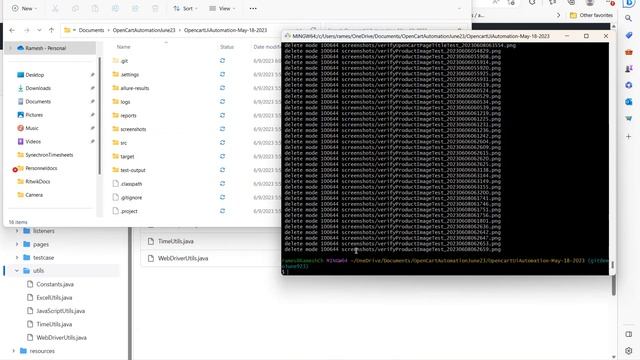640x360 pixels.
Task: Click the Share icon in Explorer toolbar
Action: click(135, 9)
